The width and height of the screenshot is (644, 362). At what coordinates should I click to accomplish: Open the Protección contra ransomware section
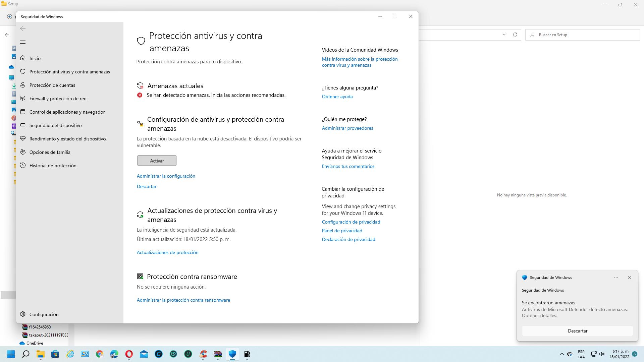tap(192, 277)
